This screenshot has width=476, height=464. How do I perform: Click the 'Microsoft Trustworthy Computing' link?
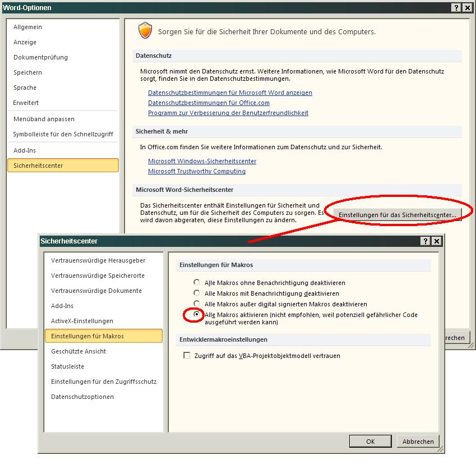196,171
